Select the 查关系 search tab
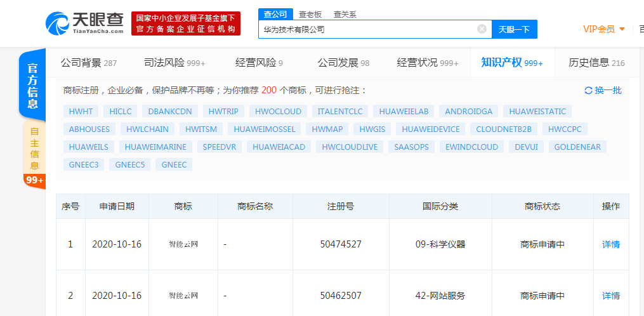644x316 pixels. pyautogui.click(x=345, y=15)
